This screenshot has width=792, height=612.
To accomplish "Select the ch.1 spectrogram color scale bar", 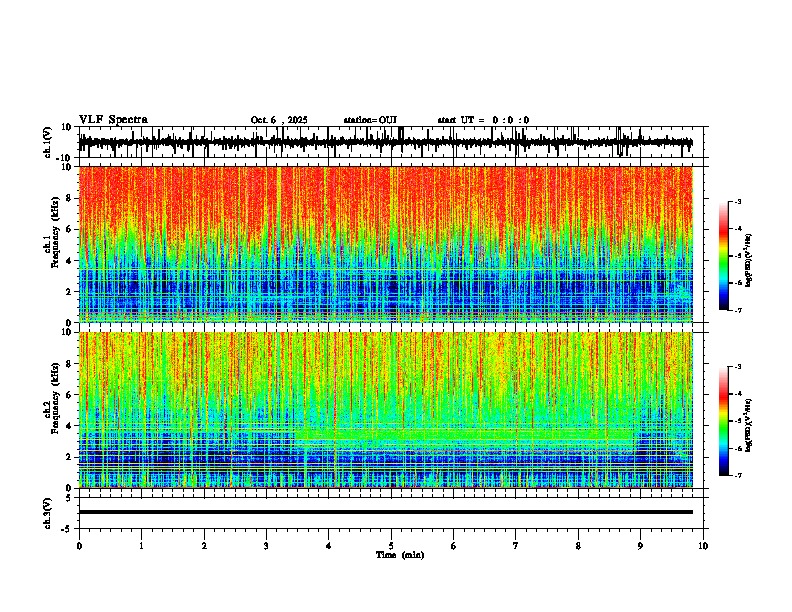I will (x=724, y=256).
